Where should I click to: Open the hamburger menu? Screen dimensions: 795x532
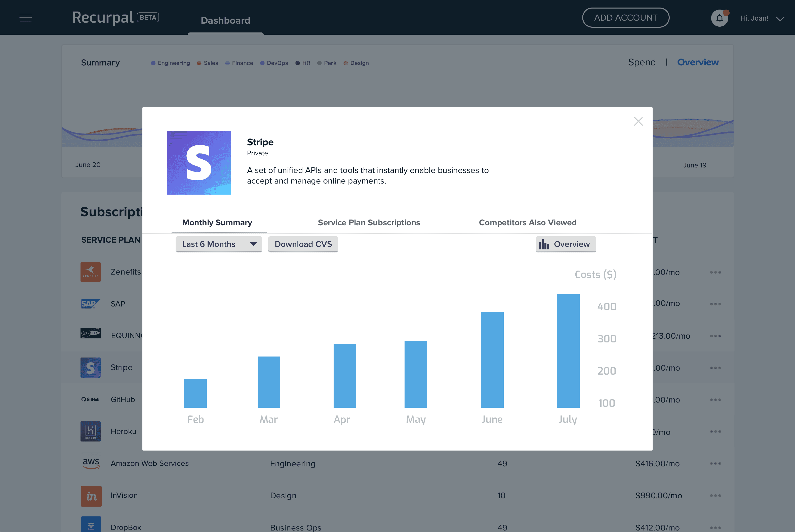click(25, 18)
